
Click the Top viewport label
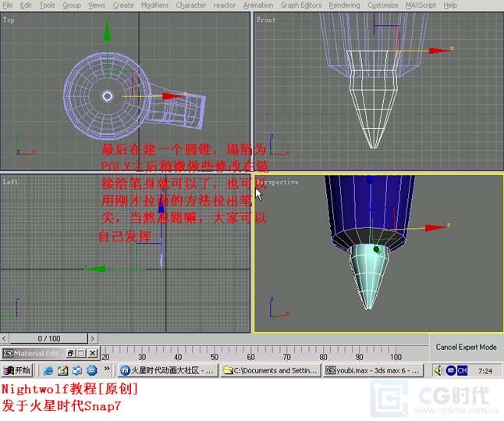tap(9, 20)
